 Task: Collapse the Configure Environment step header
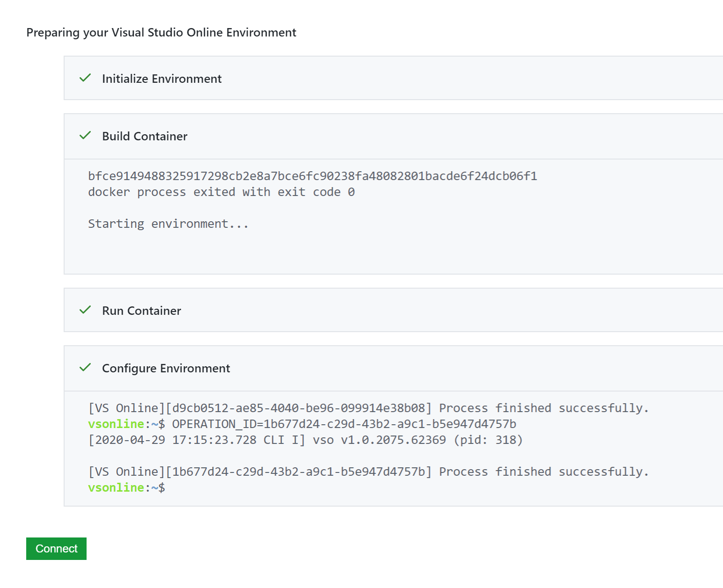pos(166,369)
